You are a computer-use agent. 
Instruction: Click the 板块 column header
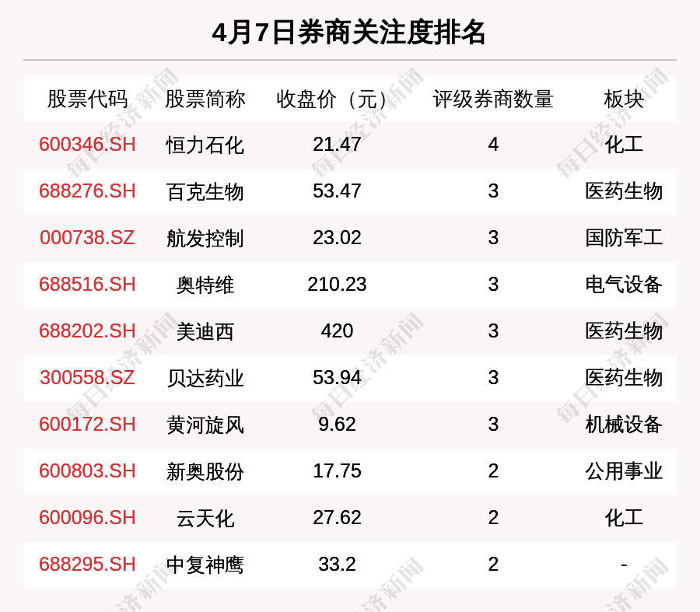point(624,99)
